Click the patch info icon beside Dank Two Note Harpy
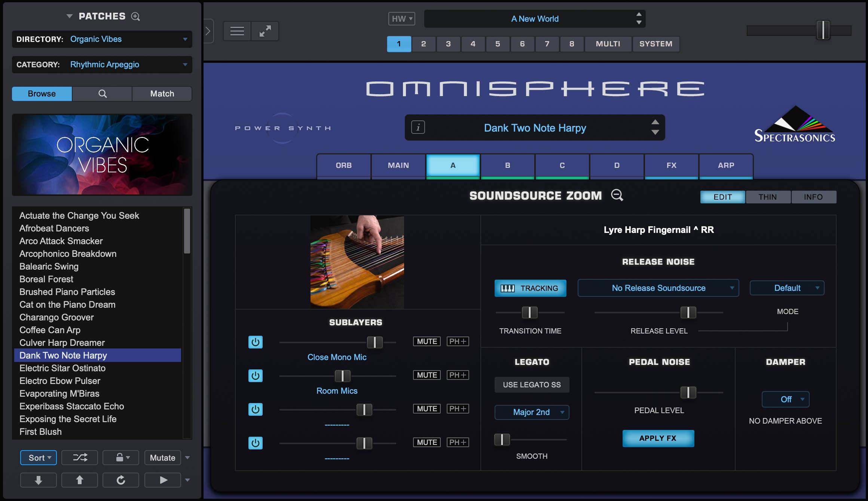Image resolution: width=868 pixels, height=501 pixels. pyautogui.click(x=418, y=127)
